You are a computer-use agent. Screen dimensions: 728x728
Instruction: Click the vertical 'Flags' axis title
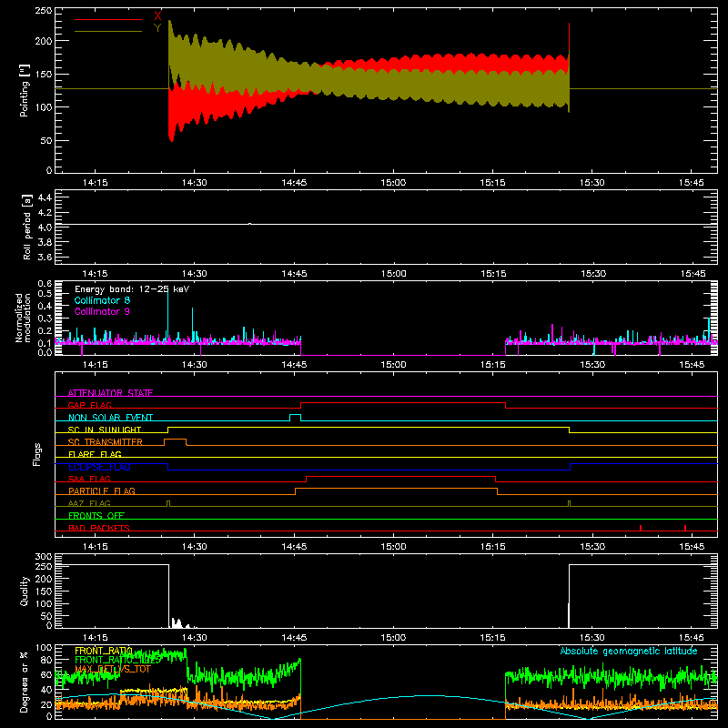pos(36,454)
